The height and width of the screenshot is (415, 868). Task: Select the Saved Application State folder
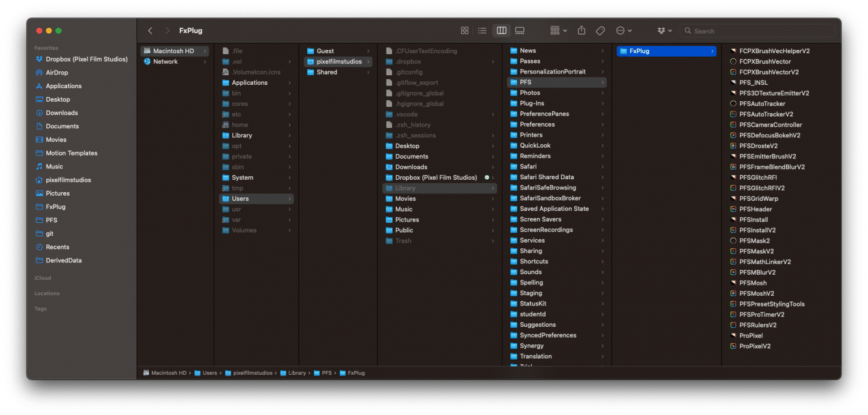pyautogui.click(x=557, y=209)
